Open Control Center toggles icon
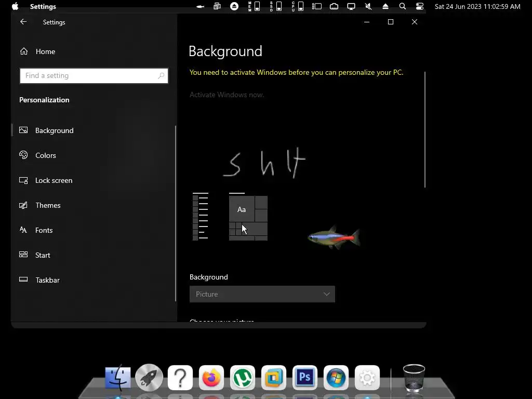The height and width of the screenshot is (399, 532). (x=420, y=6)
